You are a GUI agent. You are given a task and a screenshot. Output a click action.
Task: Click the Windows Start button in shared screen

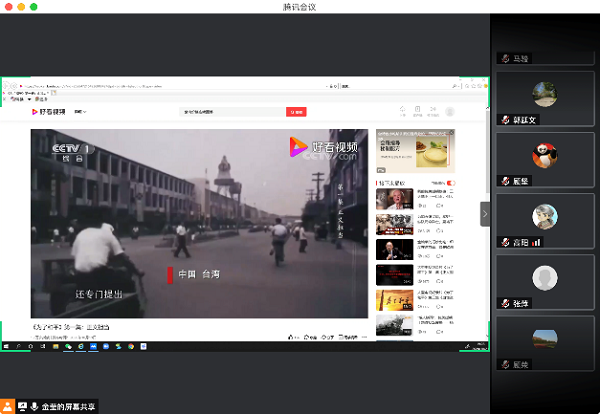(6, 346)
